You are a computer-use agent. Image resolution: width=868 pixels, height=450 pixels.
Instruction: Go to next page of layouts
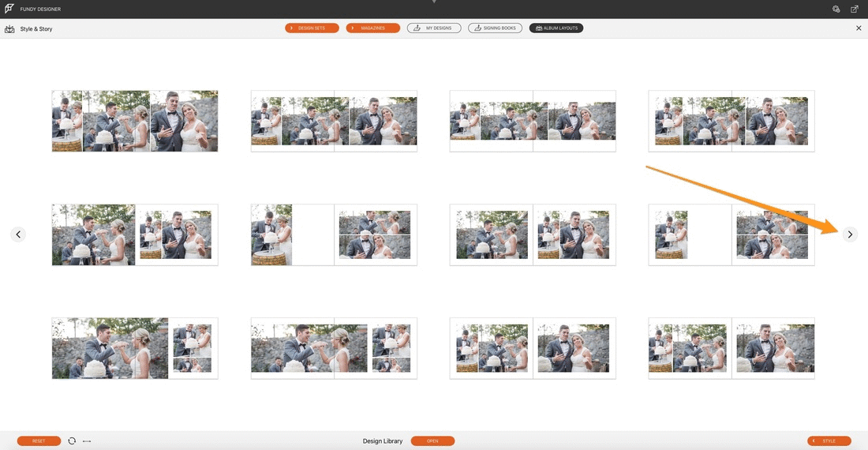point(850,234)
